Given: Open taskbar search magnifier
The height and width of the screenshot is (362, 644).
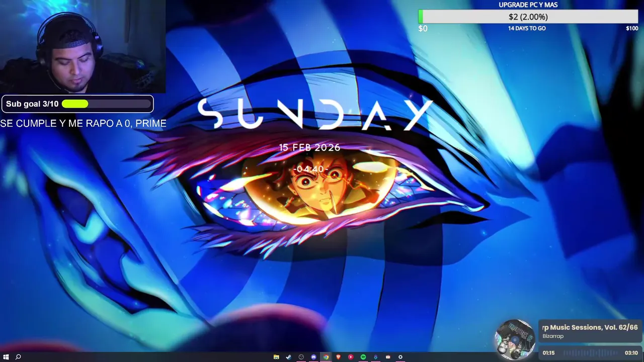Looking at the screenshot, I should point(18,357).
